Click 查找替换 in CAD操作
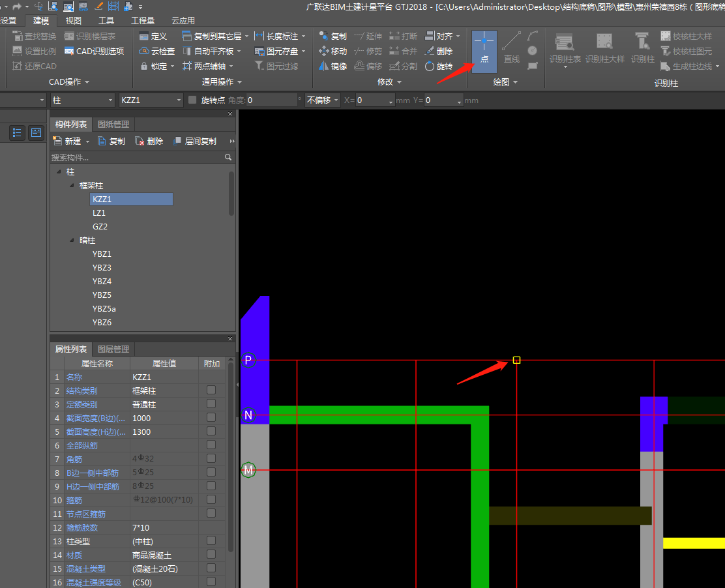The width and height of the screenshot is (725, 588). [x=34, y=36]
